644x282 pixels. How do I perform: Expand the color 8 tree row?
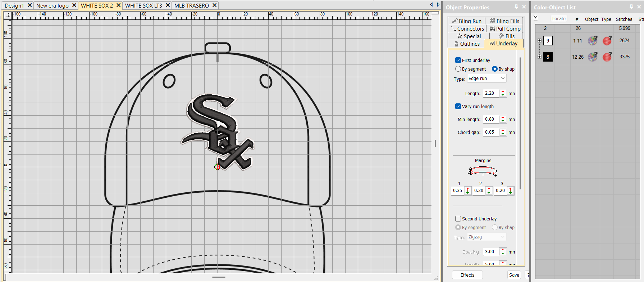tap(539, 57)
